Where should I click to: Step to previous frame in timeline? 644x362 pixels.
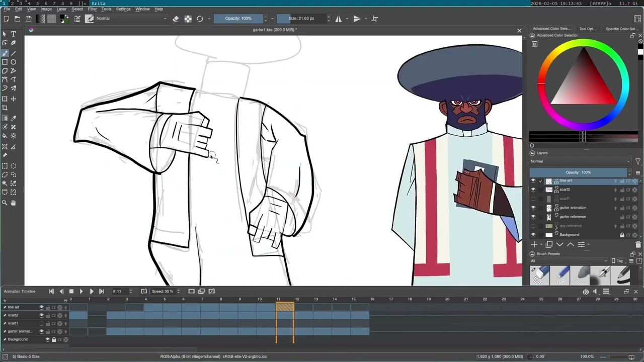pyautogui.click(x=61, y=291)
